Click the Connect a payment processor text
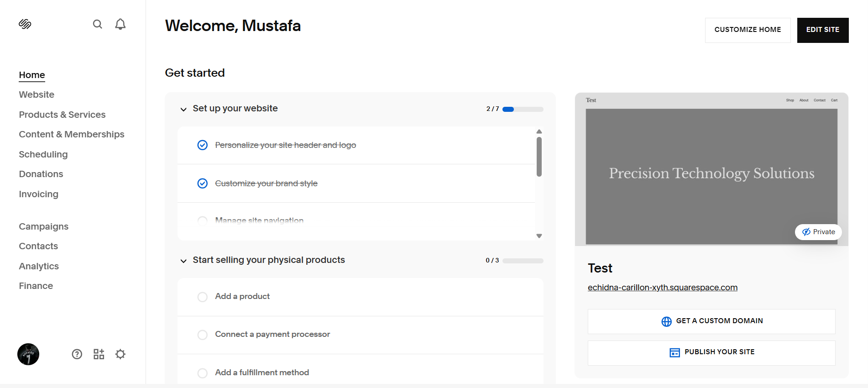 (x=272, y=335)
